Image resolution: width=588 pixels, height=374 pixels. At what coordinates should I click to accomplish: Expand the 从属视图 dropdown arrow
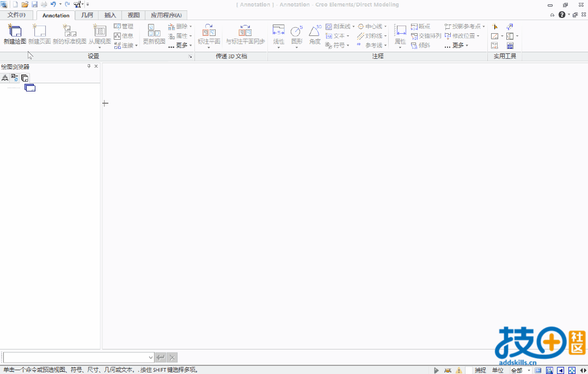pyautogui.click(x=100, y=48)
